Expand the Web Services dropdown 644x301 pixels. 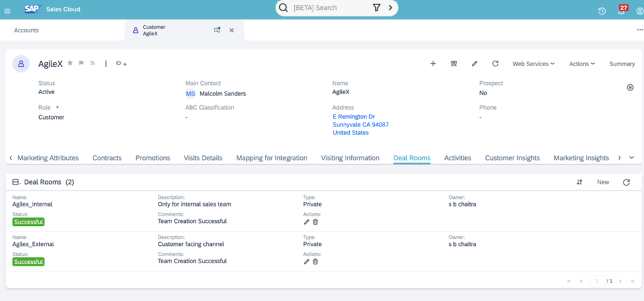[533, 64]
